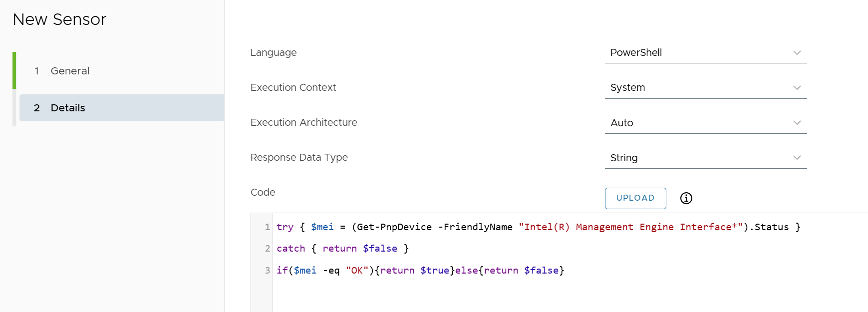
Task: Click the chevron arrow on the Response Data Type field
Action: coord(797,158)
